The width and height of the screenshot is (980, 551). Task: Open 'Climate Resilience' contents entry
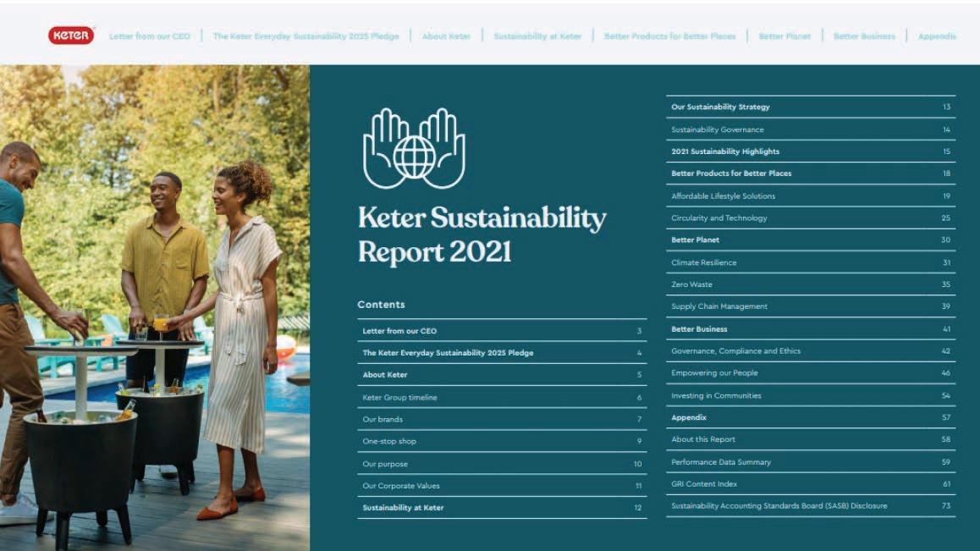point(811,262)
